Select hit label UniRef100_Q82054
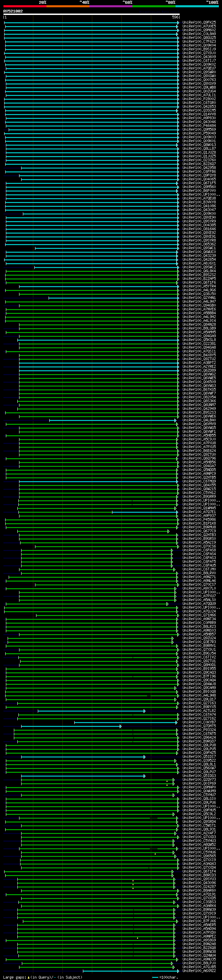The height and width of the screenshot is (980, 222). 199,397
